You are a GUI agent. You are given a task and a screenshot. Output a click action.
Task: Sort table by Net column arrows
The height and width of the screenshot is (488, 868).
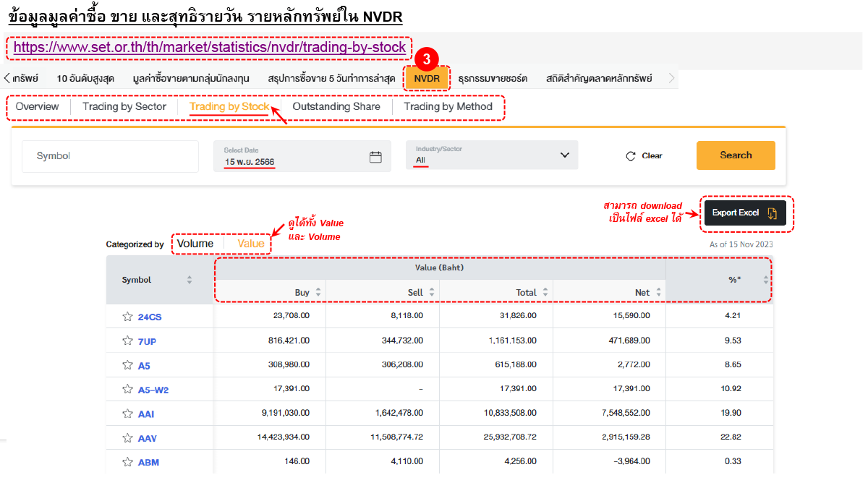point(659,293)
